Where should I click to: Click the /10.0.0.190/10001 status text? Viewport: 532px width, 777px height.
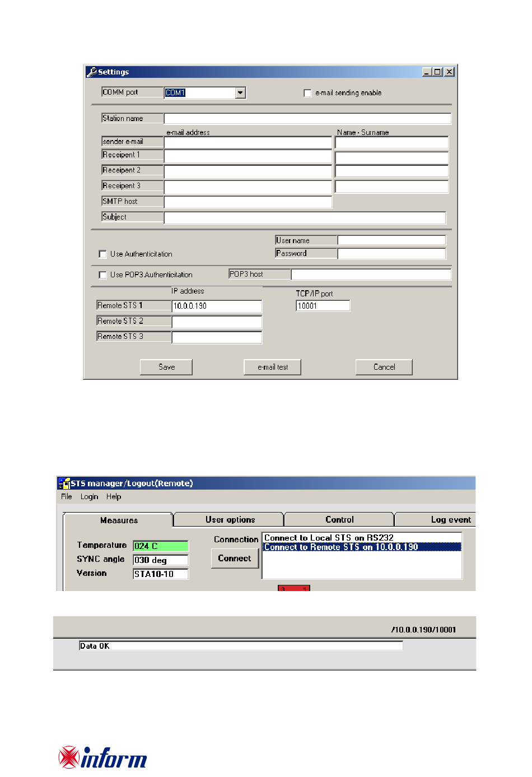[x=424, y=630]
